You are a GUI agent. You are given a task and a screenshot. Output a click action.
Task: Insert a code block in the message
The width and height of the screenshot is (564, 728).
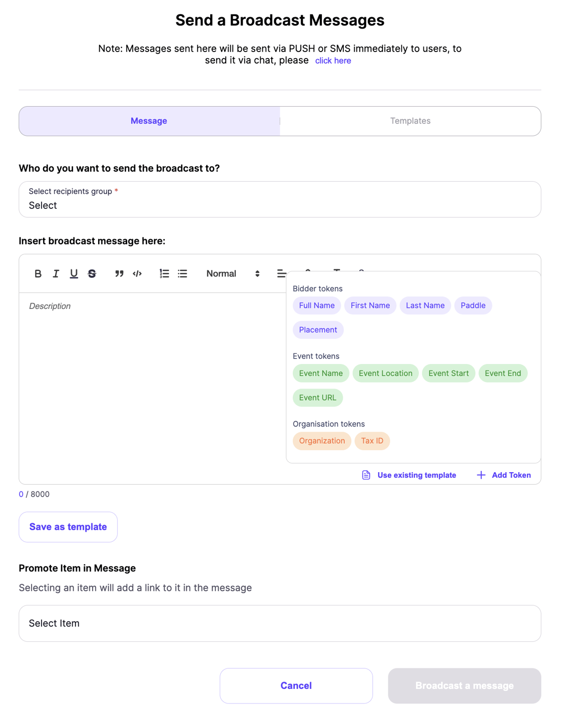[x=137, y=274]
